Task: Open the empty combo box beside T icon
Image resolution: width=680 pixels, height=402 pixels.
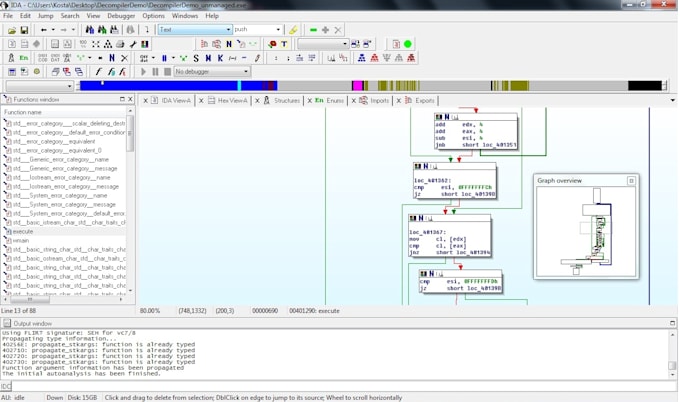Action: pyautogui.click(x=323, y=44)
